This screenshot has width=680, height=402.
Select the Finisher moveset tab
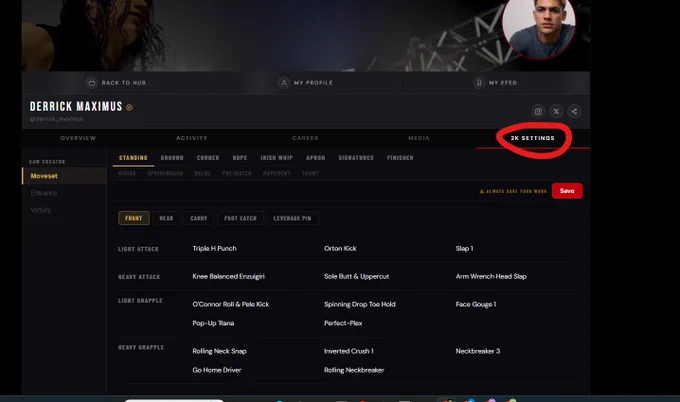(400, 158)
